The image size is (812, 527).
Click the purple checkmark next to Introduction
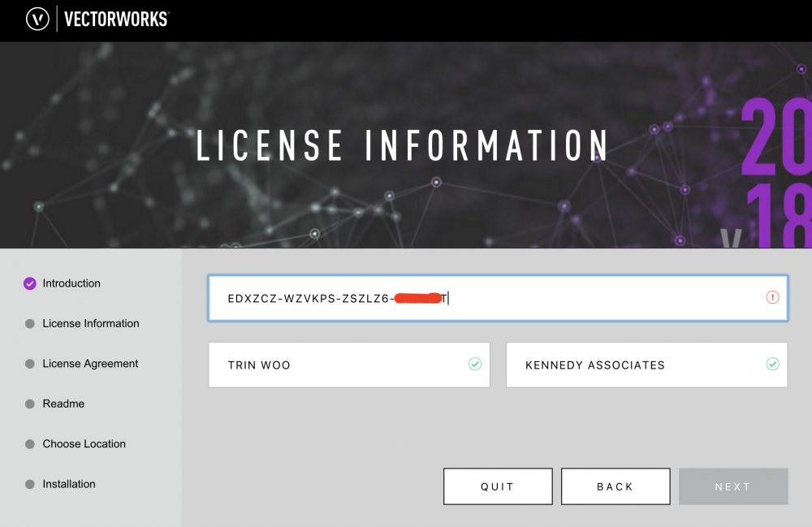coord(28,283)
